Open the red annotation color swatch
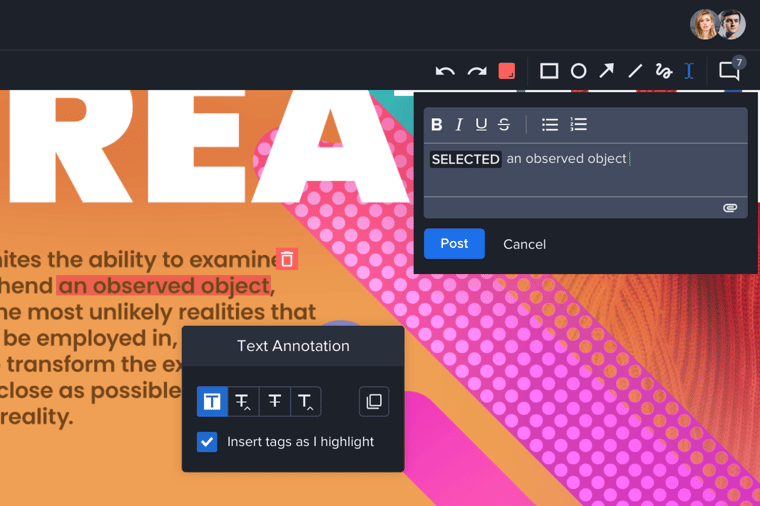 coord(507,71)
